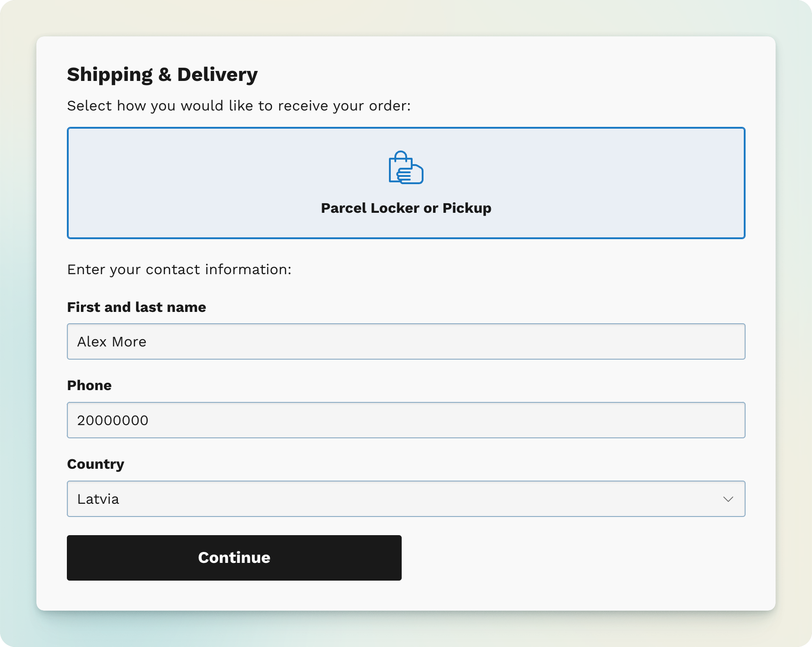Click the "Alex More" text in name field
Screen dimensions: 812x647
click(x=111, y=341)
